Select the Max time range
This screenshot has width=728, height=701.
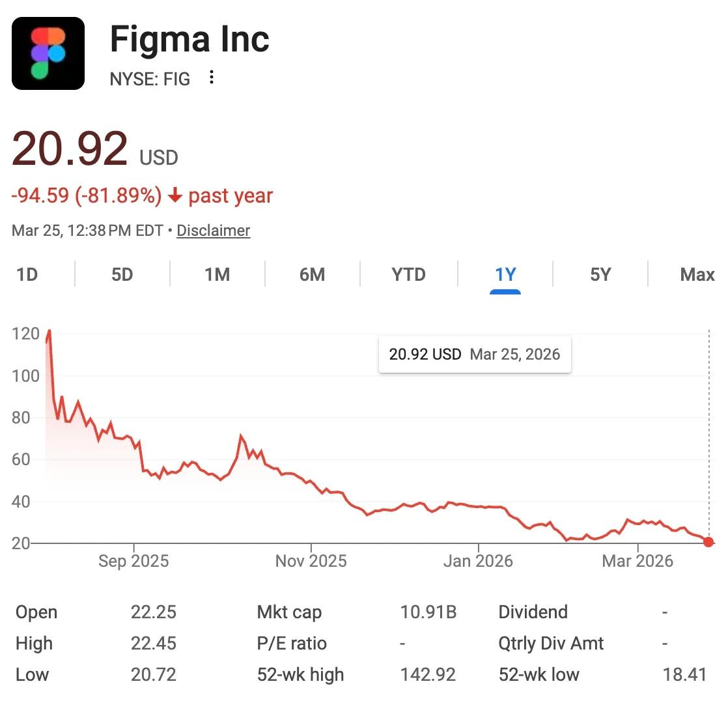(x=697, y=274)
